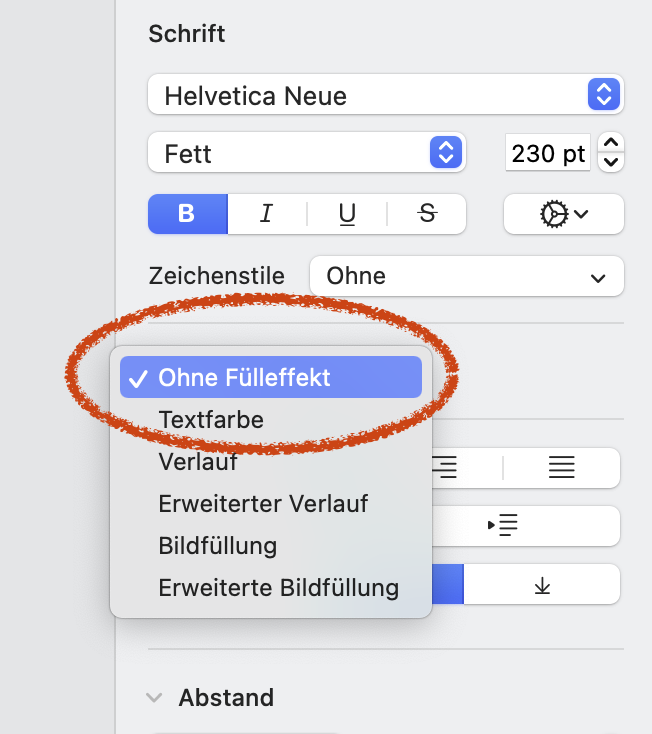Select the Bildfüllung menu option

point(217,546)
